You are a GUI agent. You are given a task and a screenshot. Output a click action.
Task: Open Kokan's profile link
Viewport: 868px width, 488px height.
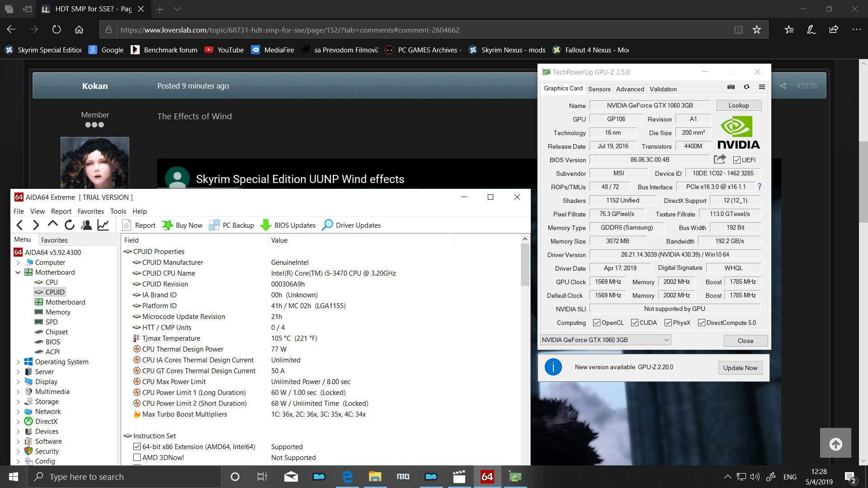pos(94,86)
